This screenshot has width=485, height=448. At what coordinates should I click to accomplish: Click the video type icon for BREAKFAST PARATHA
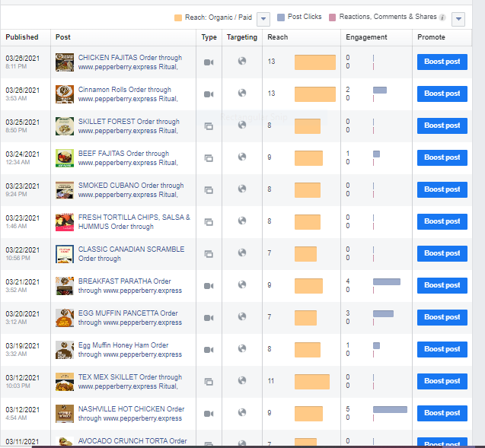point(209,286)
